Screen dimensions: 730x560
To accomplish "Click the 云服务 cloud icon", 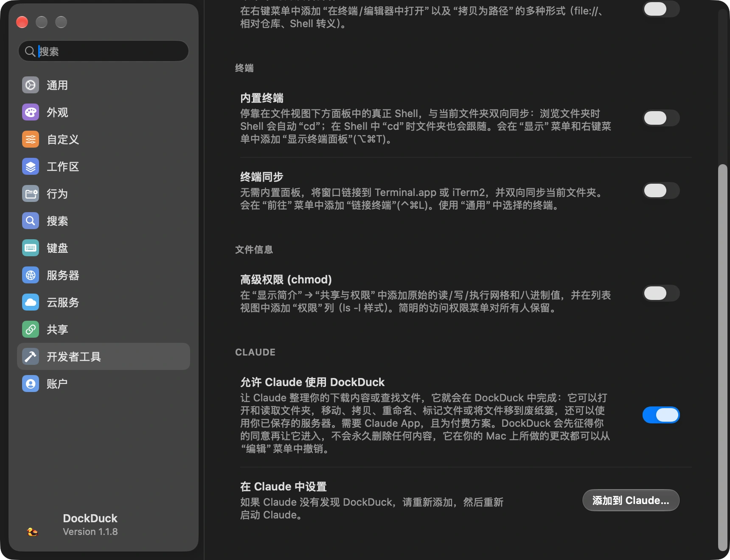I will (x=31, y=302).
